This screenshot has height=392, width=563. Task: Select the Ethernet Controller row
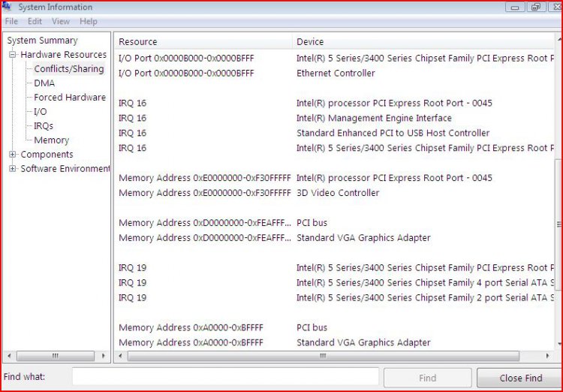tap(336, 74)
